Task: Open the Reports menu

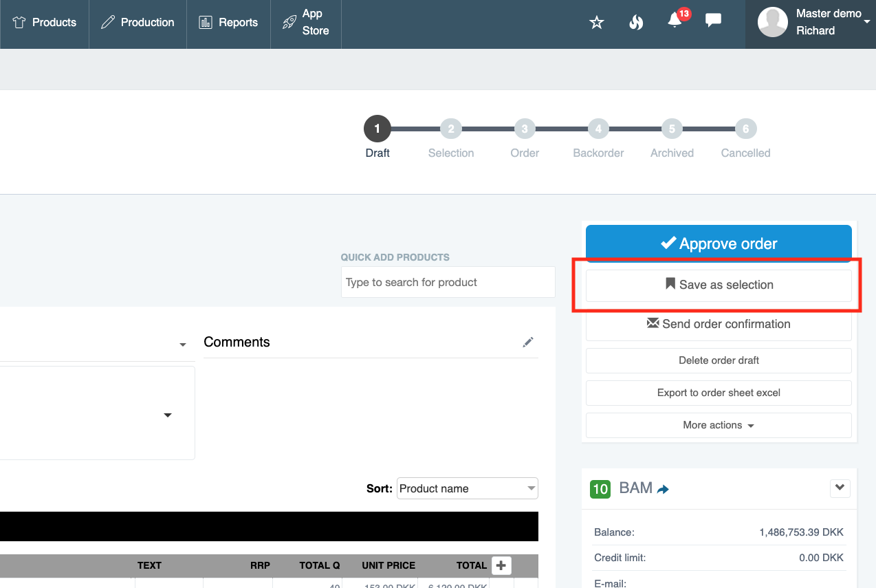Action: (x=228, y=23)
